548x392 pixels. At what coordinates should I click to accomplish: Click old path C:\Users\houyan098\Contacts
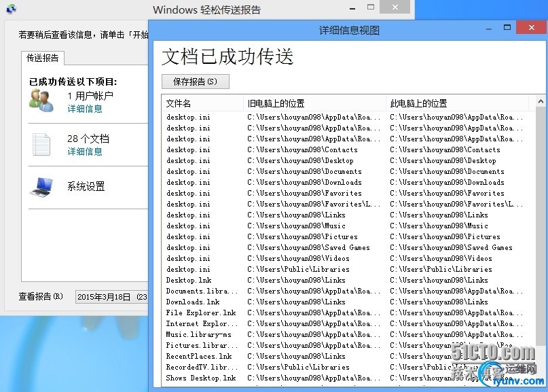[302, 149]
